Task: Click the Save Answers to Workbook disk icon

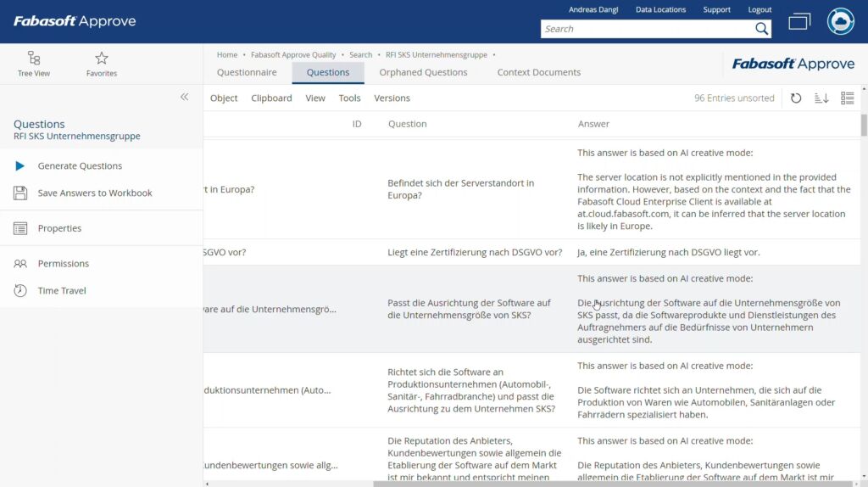Action: pos(20,193)
